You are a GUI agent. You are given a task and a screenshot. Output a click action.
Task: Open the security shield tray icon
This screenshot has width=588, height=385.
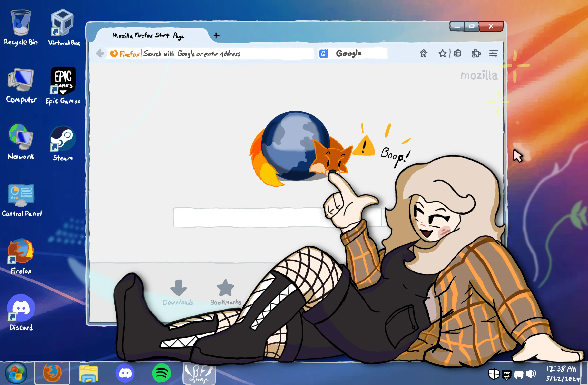[494, 374]
